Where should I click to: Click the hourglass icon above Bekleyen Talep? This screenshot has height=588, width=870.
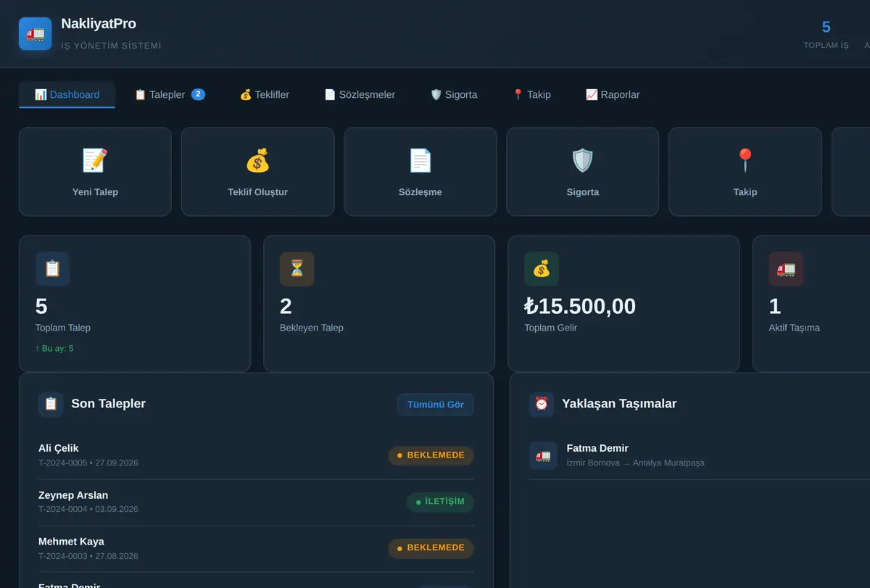coord(297,269)
